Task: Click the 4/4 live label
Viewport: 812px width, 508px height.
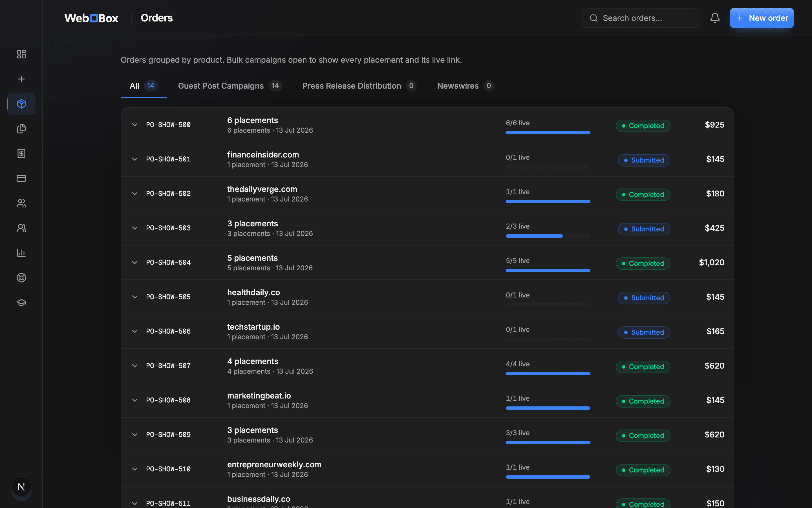Action: [517, 364]
